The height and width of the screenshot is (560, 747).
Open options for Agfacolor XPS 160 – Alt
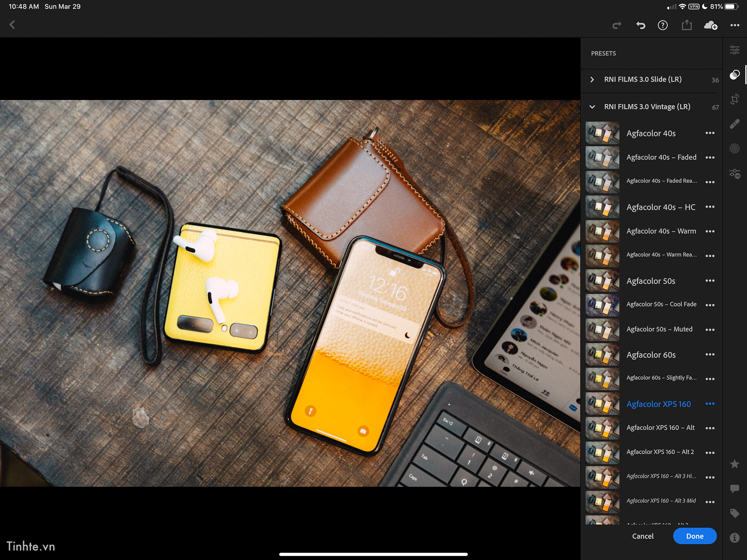(710, 428)
